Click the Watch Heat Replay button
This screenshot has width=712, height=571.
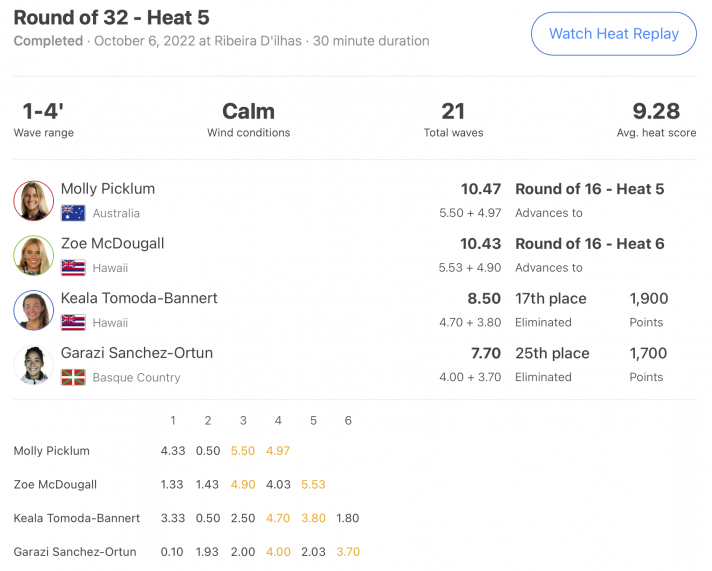click(x=613, y=34)
